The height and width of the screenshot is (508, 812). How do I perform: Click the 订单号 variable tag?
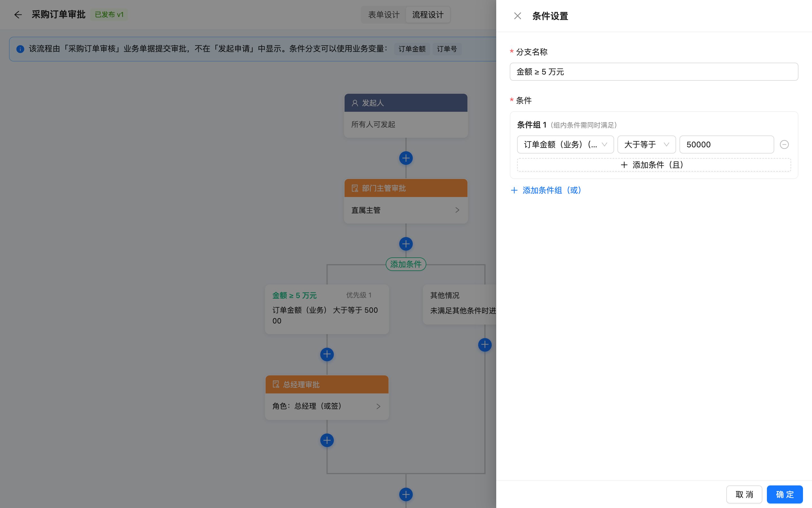coord(447,49)
